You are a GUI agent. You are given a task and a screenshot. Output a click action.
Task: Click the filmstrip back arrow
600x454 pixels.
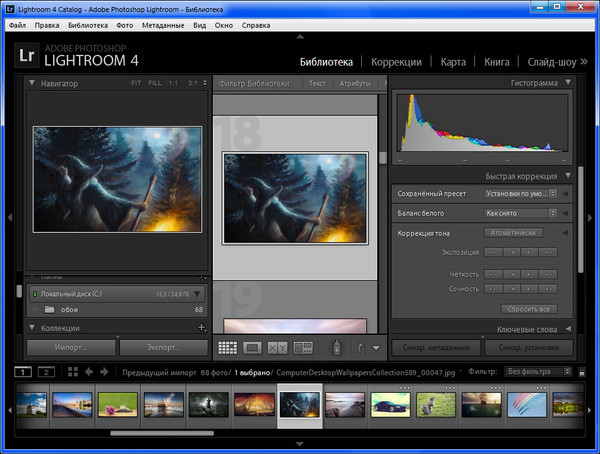(88, 372)
